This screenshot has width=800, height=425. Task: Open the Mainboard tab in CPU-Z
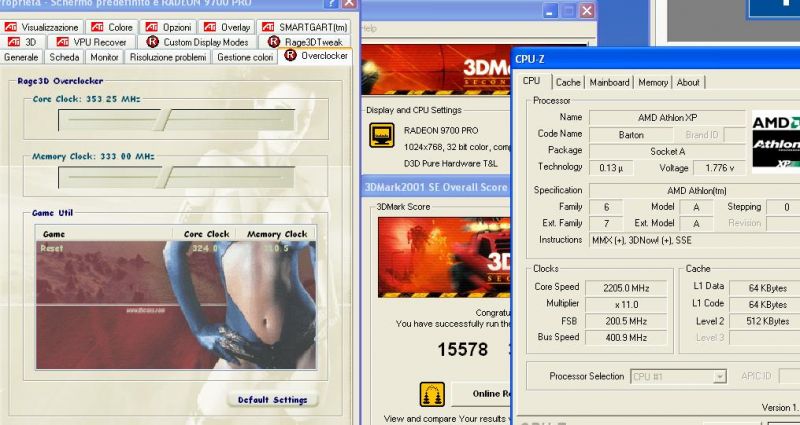[x=609, y=82]
